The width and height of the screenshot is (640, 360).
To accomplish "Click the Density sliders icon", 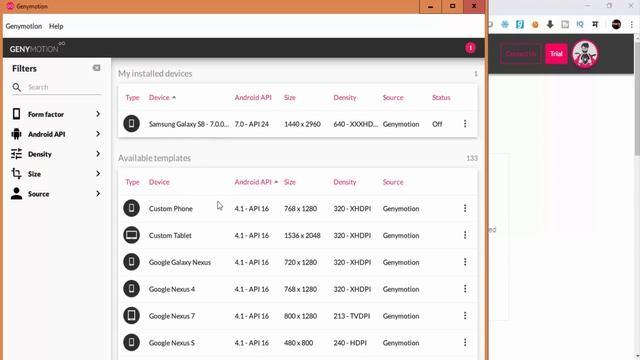I will tap(16, 154).
